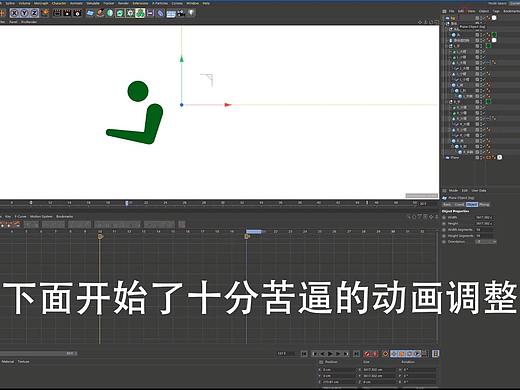The width and height of the screenshot is (520, 390).
Task: Click the blue Cube primitive icon
Action: [x=90, y=13]
